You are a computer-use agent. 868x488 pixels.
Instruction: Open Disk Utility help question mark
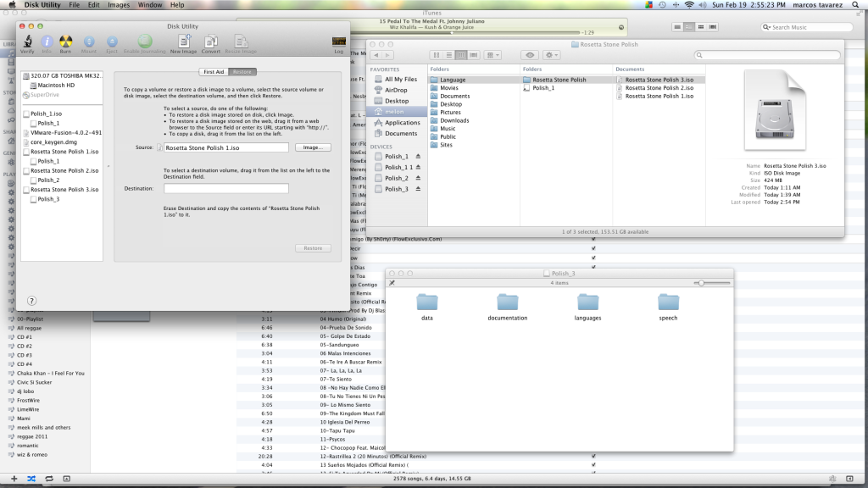[31, 301]
